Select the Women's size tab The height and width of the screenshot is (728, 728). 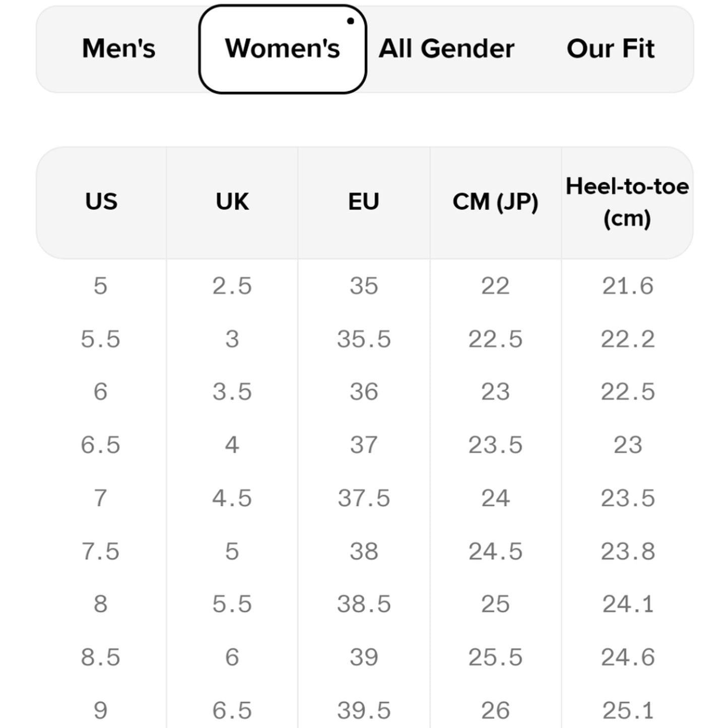coord(283,49)
